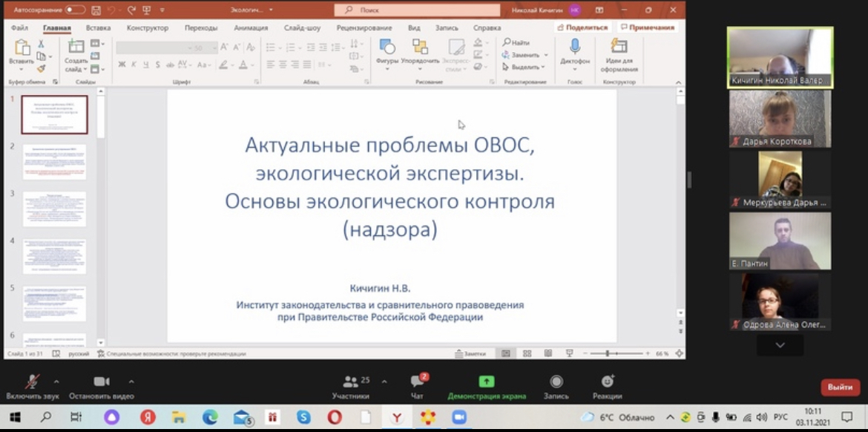Image resolution: width=868 pixels, height=432 pixels.
Task: Click the Диктофон microphone icon
Action: 575,46
